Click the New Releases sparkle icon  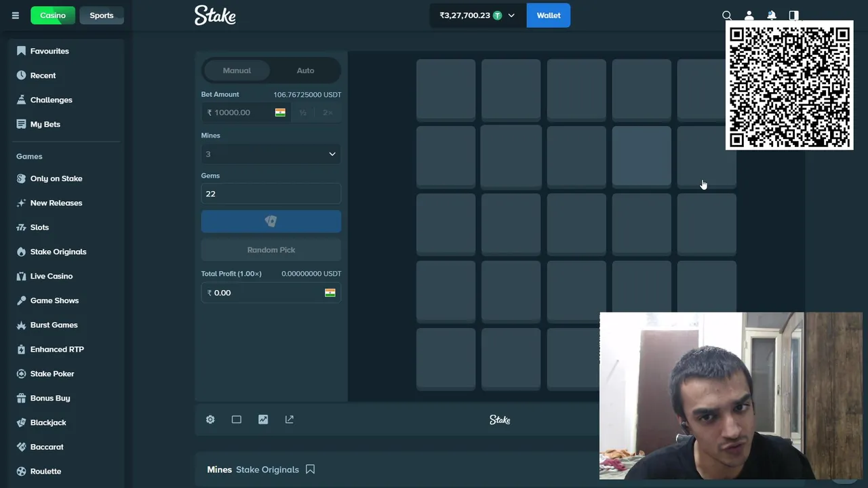(x=21, y=203)
